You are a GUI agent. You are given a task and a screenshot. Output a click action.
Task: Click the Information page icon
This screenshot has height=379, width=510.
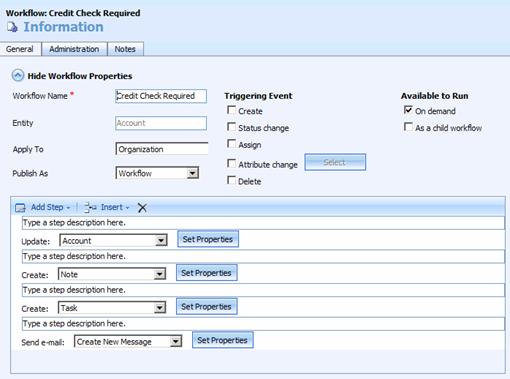click(13, 27)
